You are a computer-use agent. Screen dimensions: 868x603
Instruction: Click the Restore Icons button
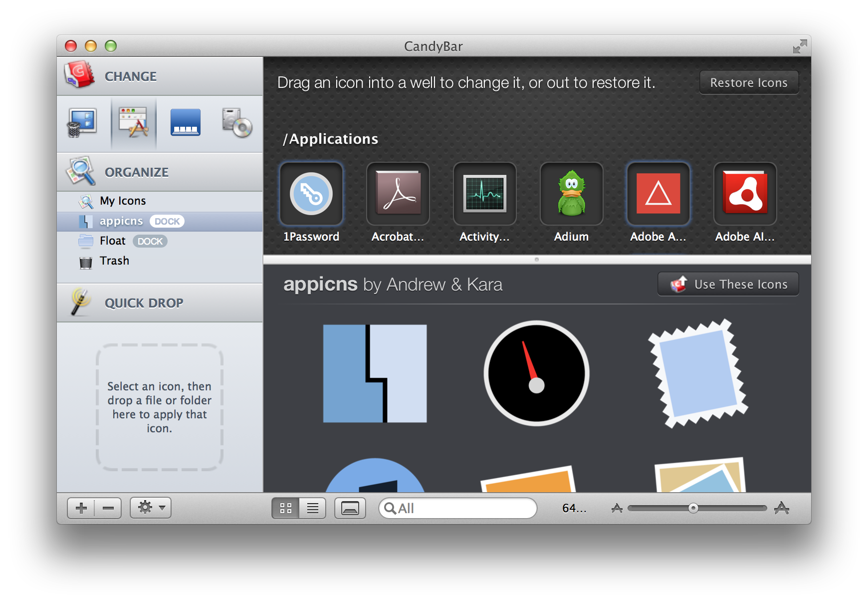click(748, 82)
